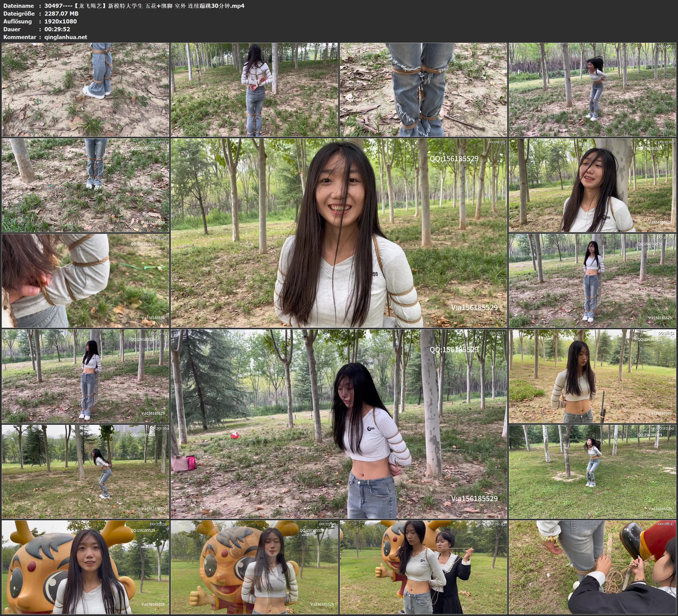
Task: Open the large thumbnail at 00:09:25
Action: (x=339, y=233)
